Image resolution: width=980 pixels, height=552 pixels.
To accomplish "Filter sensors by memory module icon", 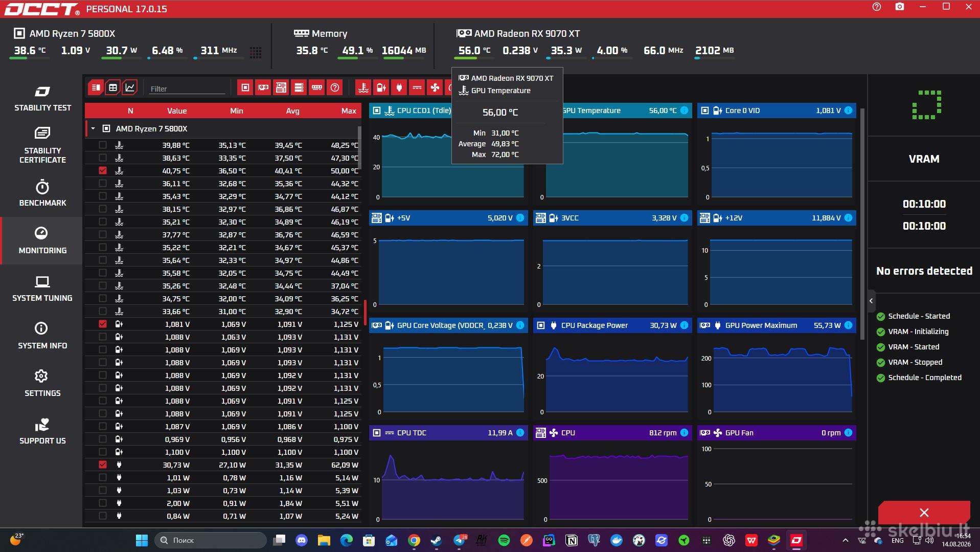I will 317,87.
